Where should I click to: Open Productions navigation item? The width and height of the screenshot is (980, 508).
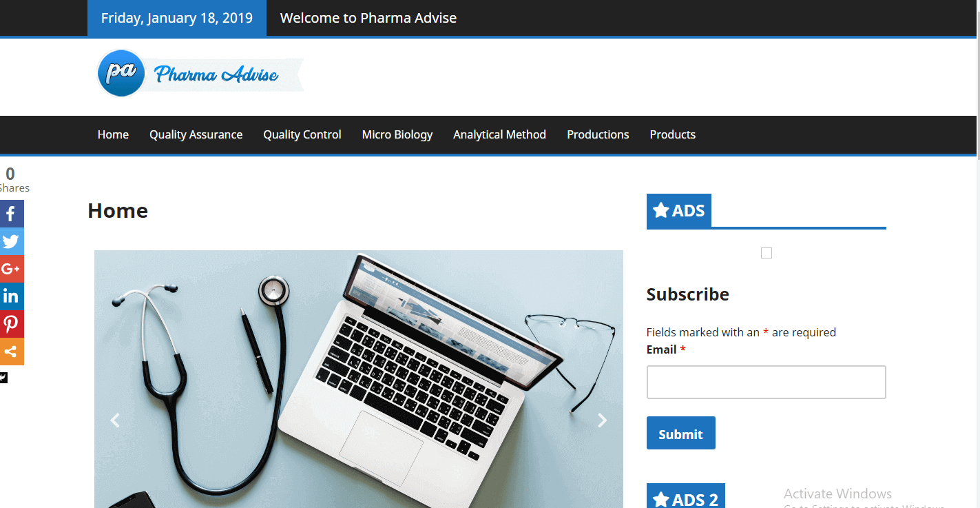(x=598, y=134)
